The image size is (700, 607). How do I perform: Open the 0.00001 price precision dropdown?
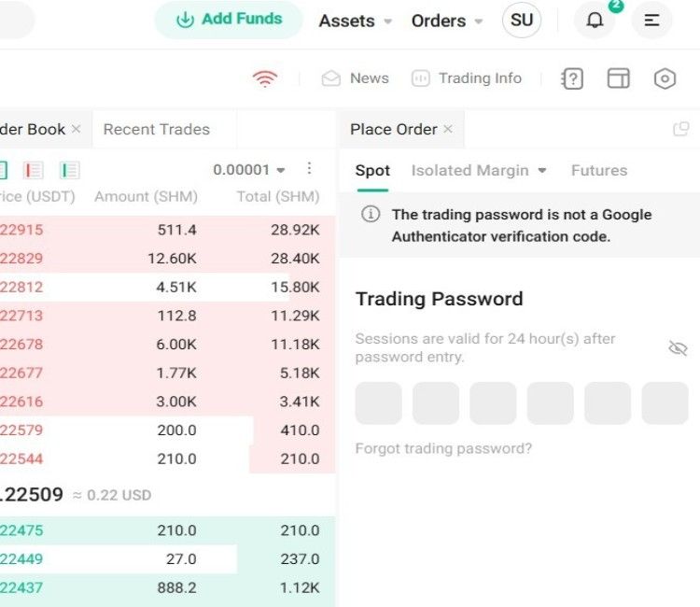coord(248,170)
